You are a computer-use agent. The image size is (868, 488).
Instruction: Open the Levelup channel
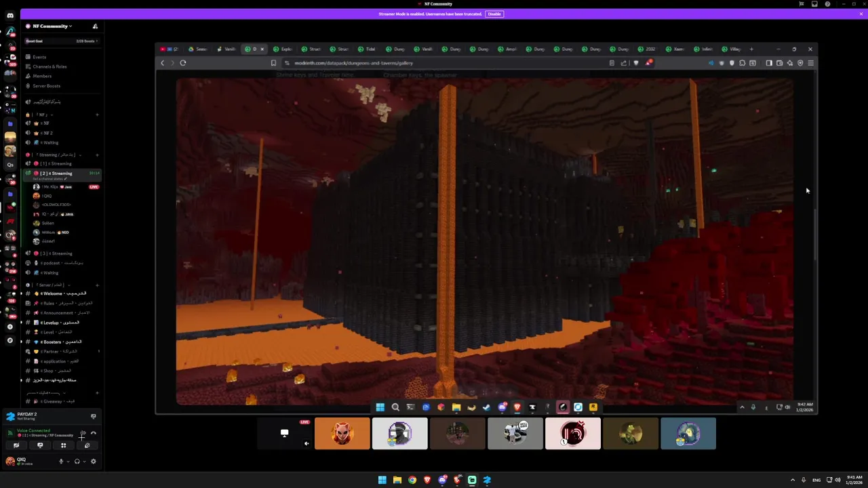(x=62, y=323)
